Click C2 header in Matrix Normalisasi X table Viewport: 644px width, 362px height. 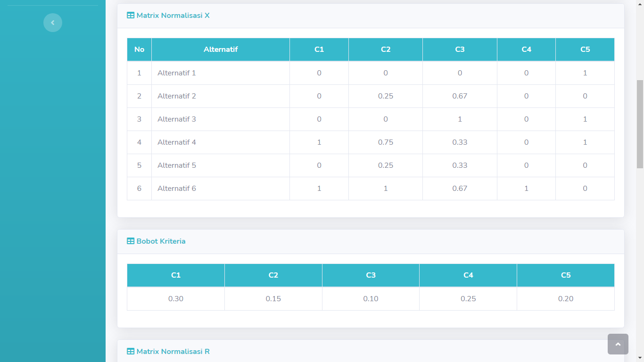click(386, 49)
